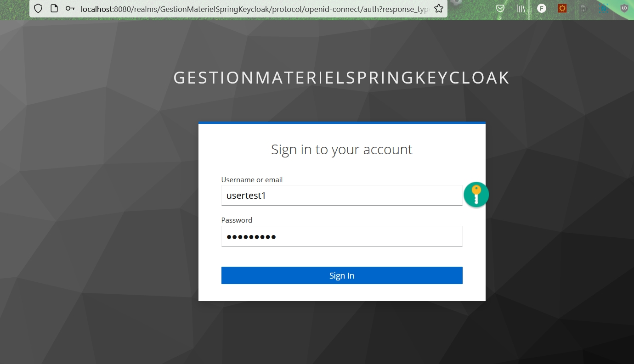The width and height of the screenshot is (634, 364).
Task: Click the green password manager key icon
Action: tap(476, 195)
